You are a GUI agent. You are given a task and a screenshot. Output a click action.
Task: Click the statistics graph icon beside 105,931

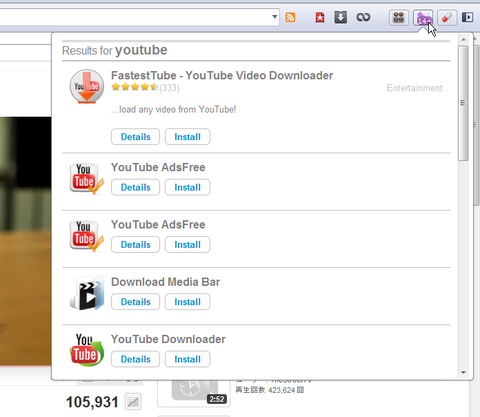(x=133, y=402)
